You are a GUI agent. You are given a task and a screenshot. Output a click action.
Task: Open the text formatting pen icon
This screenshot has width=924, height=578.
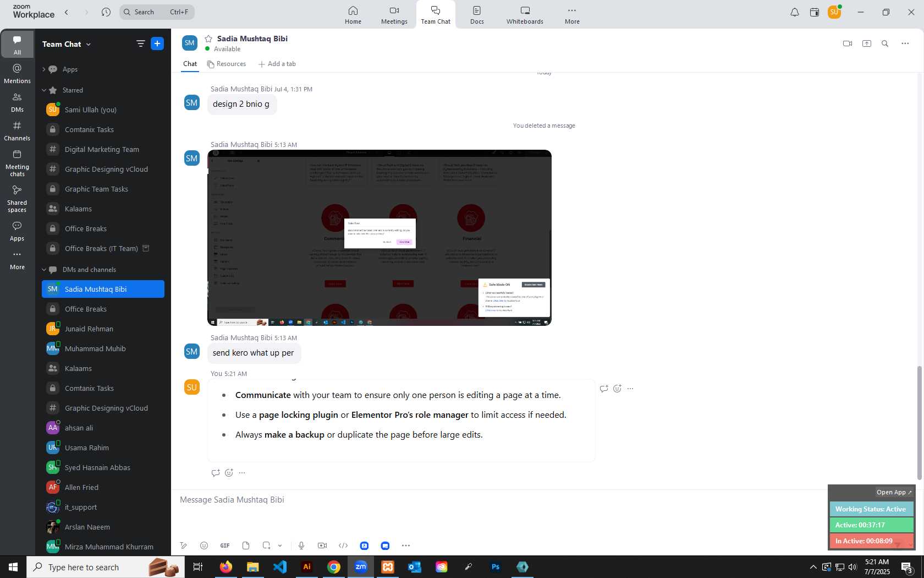[183, 546]
